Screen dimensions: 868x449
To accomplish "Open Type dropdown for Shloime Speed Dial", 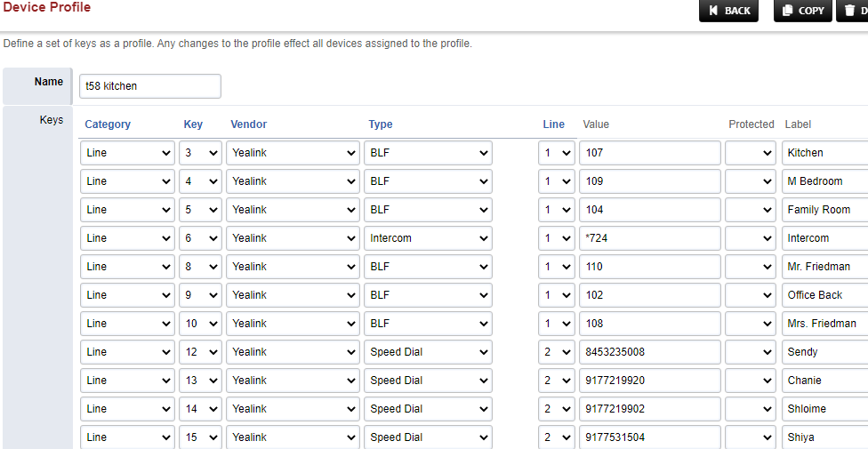I will (428, 409).
